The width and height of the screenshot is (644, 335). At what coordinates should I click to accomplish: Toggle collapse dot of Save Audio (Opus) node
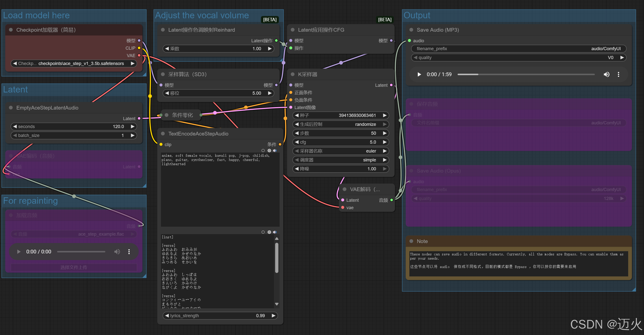pyautogui.click(x=411, y=171)
